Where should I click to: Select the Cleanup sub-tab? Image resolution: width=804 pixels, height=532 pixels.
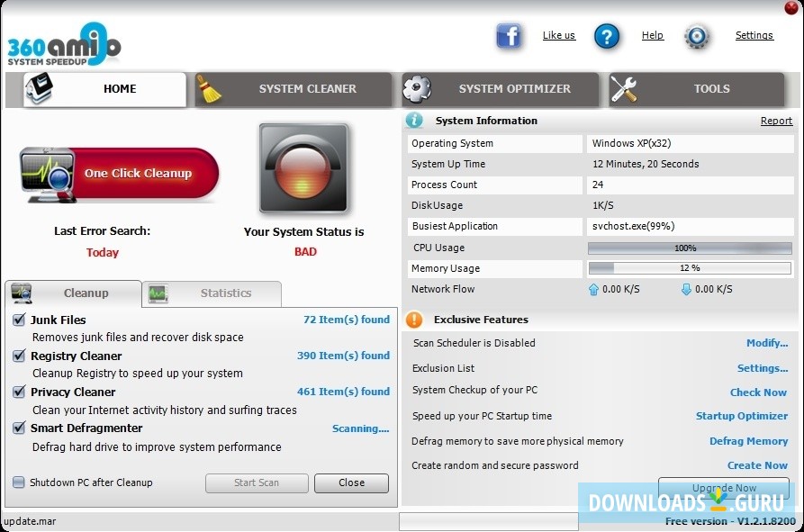click(x=73, y=293)
